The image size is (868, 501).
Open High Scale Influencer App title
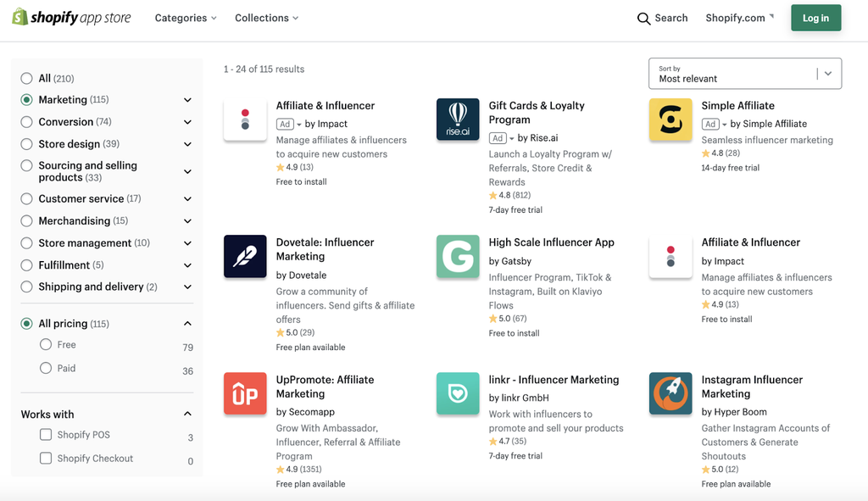pyautogui.click(x=551, y=242)
